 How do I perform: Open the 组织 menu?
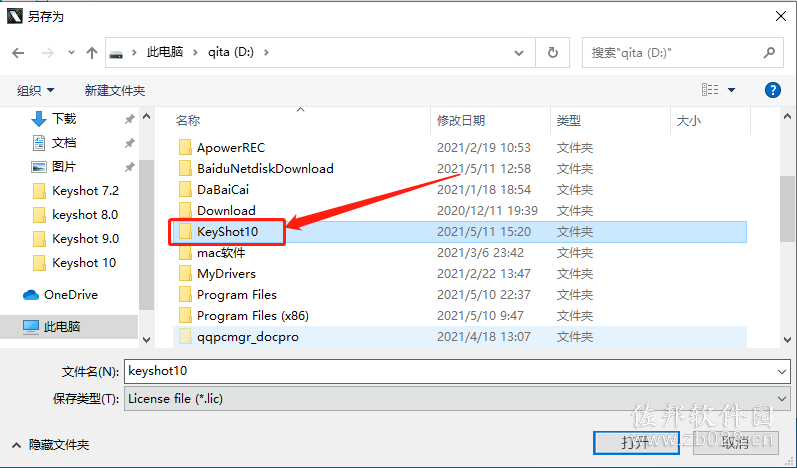(x=36, y=91)
